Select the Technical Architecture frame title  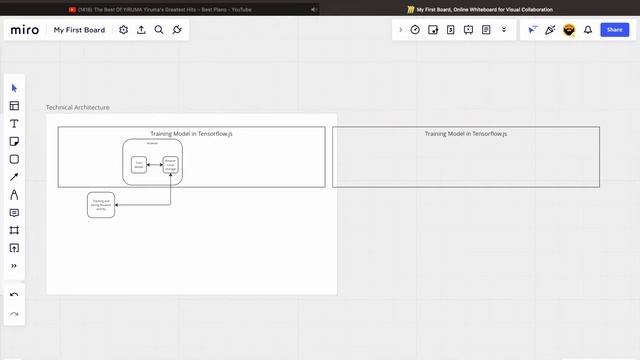(x=78, y=107)
